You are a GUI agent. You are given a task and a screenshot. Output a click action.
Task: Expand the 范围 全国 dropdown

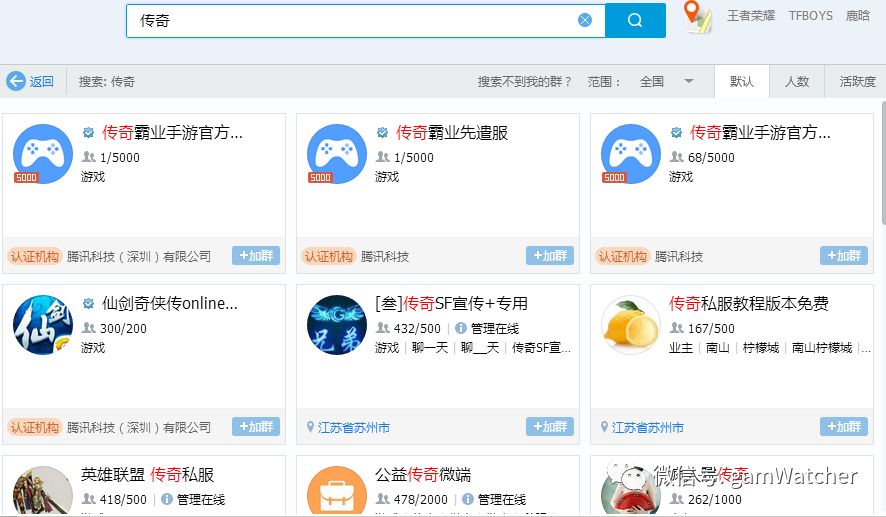[689, 81]
